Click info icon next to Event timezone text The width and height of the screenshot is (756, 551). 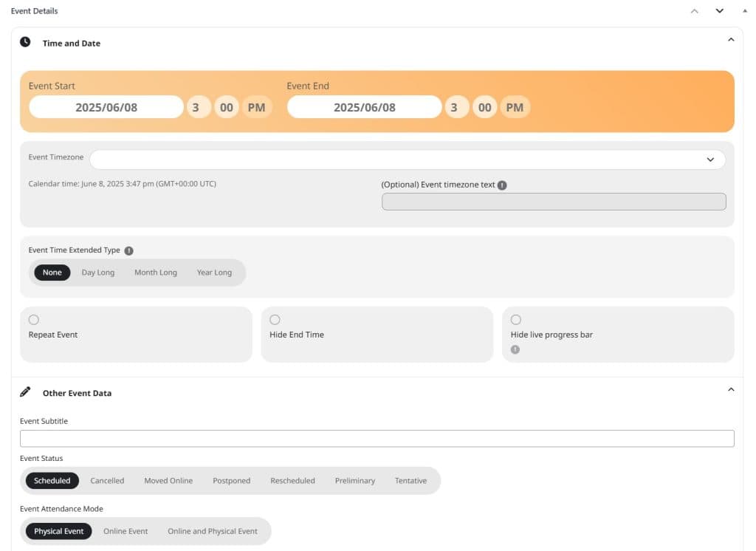[x=502, y=185]
